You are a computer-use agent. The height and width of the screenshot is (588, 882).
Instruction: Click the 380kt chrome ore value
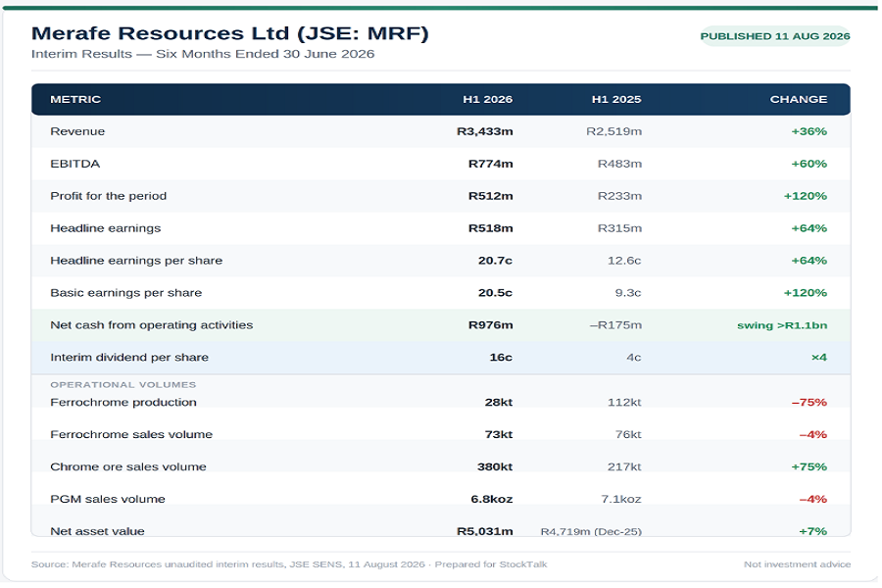click(x=495, y=467)
